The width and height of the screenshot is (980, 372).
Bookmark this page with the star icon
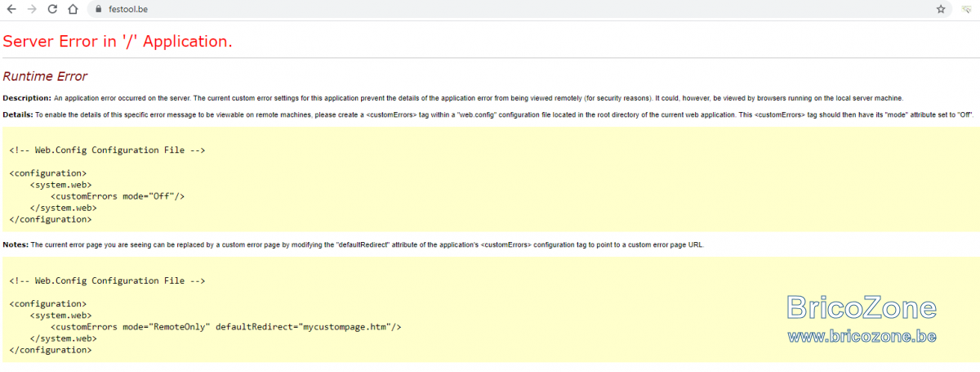941,9
